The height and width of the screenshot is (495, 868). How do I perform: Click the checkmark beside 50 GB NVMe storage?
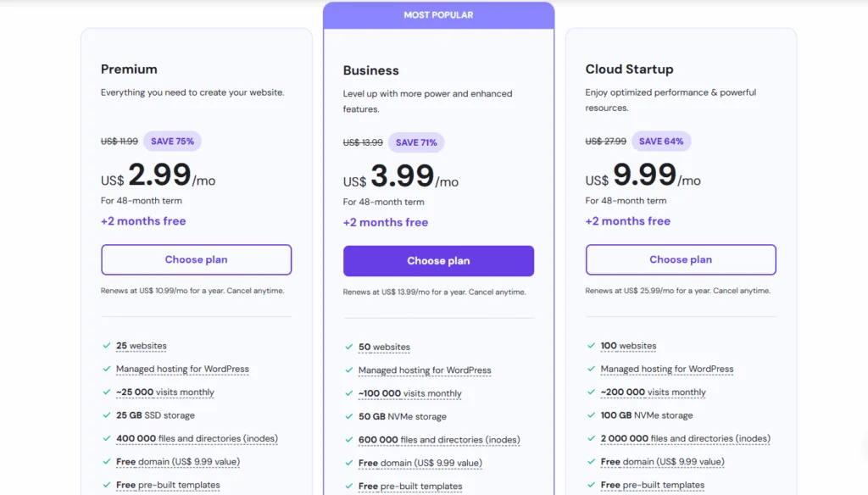(348, 416)
